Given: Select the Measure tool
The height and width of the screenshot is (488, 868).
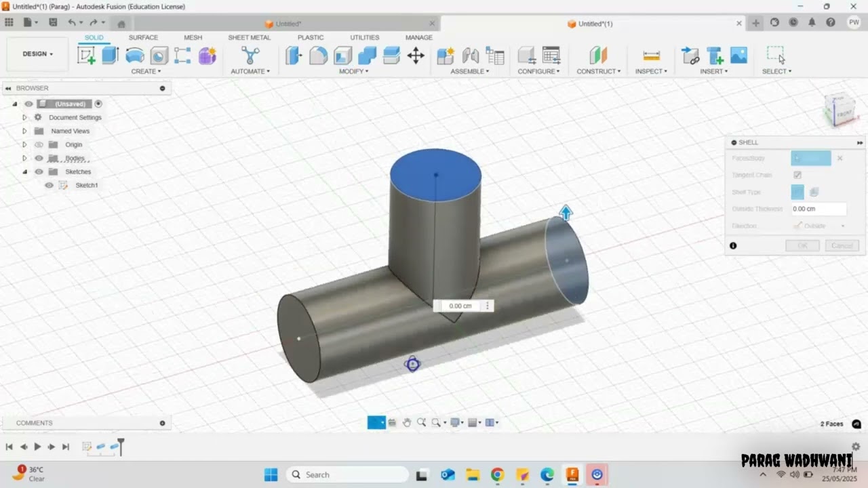Looking at the screenshot, I should [x=651, y=56].
